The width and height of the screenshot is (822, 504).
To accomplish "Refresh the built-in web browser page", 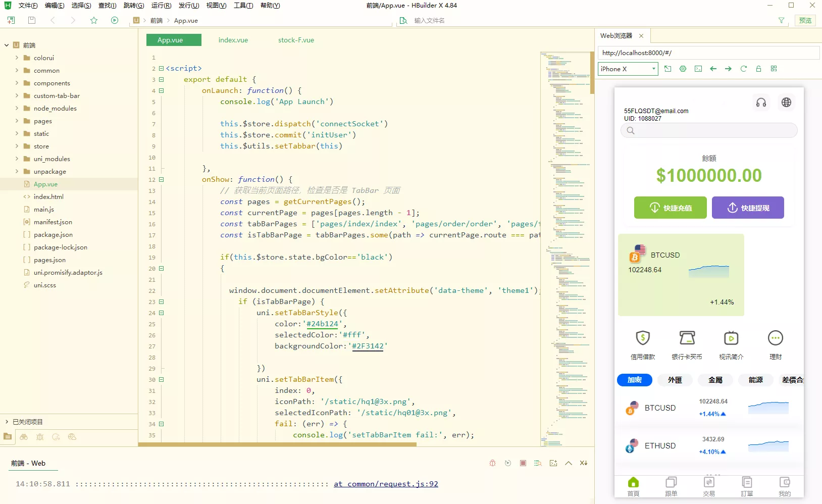I will point(743,69).
